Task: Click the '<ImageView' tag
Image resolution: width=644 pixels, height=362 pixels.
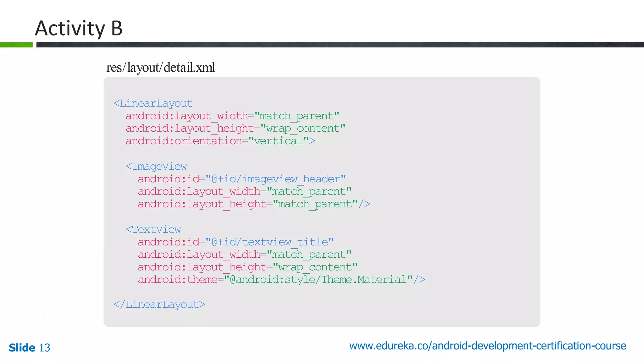Action: pos(156,166)
